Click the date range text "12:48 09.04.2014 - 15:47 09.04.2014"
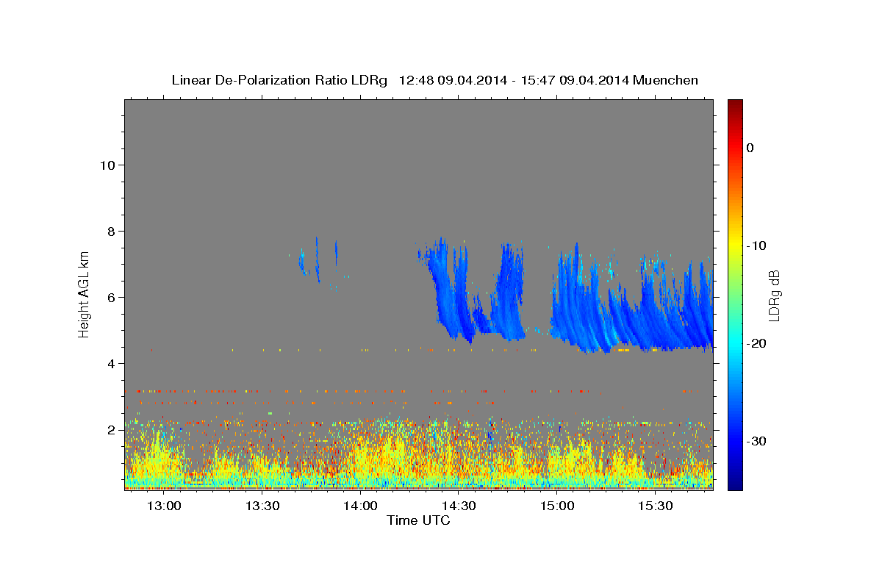 click(514, 79)
